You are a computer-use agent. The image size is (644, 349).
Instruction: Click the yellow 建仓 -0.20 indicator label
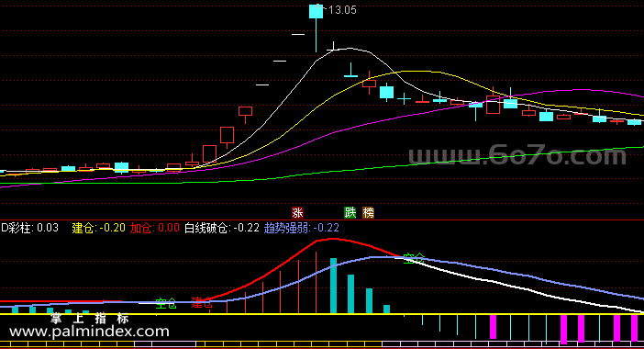[98, 228]
